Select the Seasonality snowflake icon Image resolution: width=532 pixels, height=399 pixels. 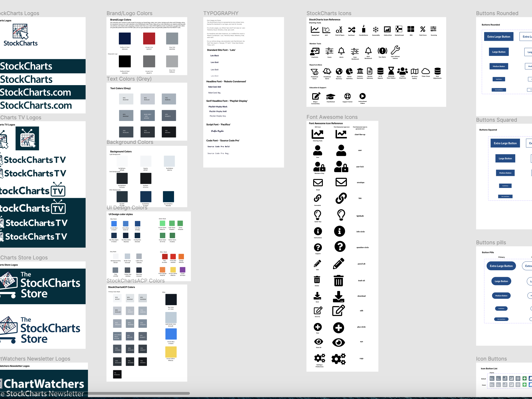(x=376, y=29)
